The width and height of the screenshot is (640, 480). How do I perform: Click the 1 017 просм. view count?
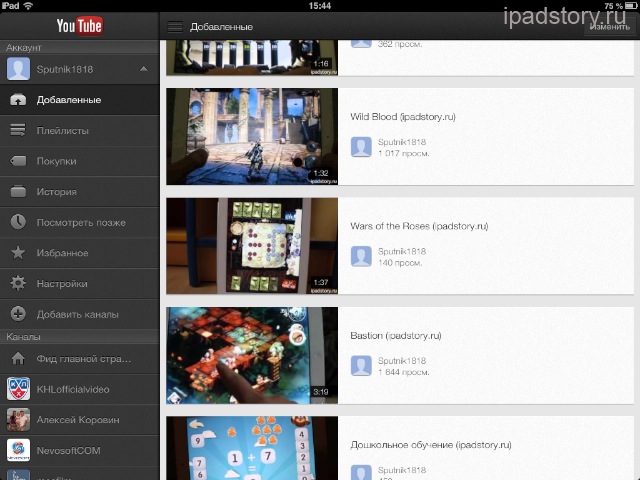click(x=404, y=153)
